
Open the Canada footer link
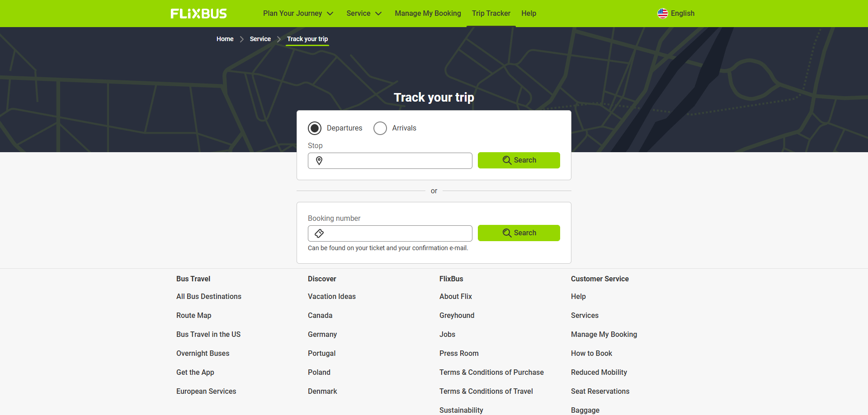point(320,316)
